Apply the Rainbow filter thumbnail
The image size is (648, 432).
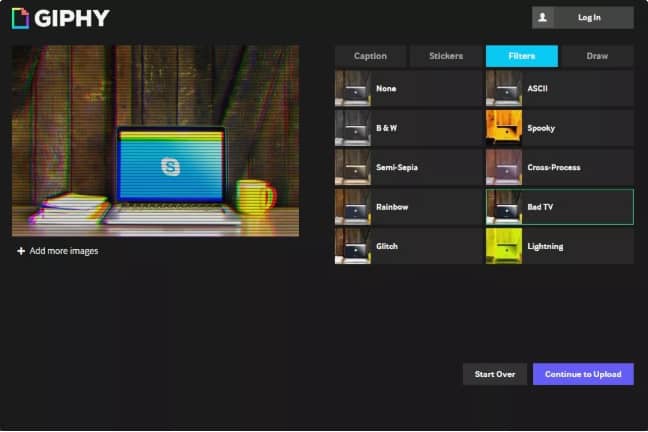[353, 207]
